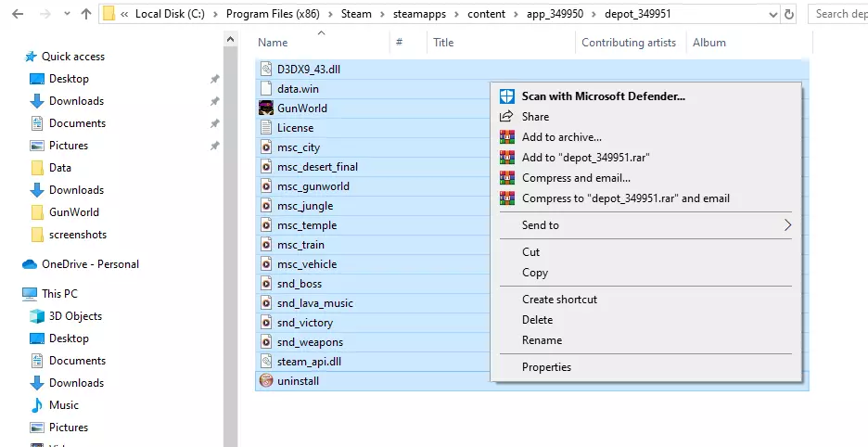Click Local Disk (C:) breadcrumb
Image resolution: width=868 pixels, height=447 pixels.
tap(170, 15)
